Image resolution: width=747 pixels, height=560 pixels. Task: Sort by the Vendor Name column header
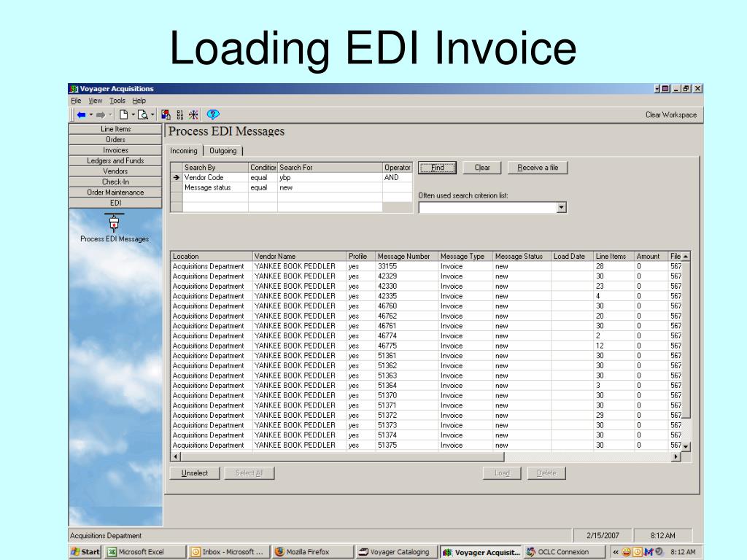pos(298,256)
